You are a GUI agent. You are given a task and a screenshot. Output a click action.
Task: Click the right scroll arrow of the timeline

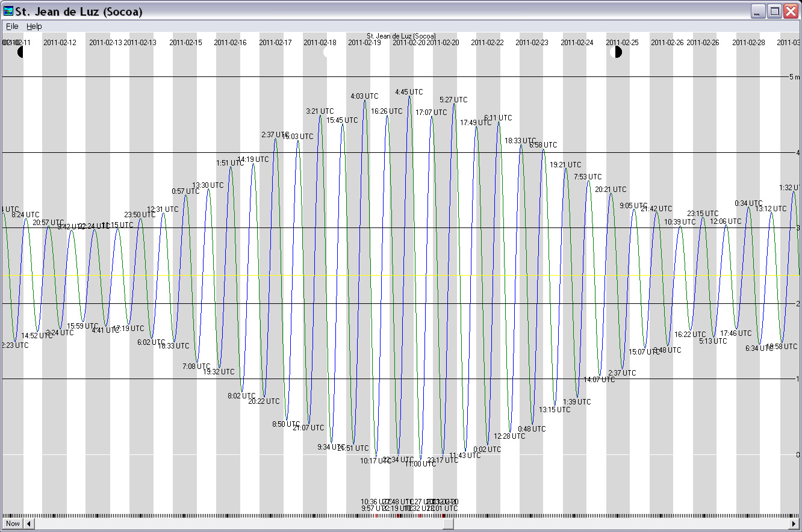click(794, 524)
